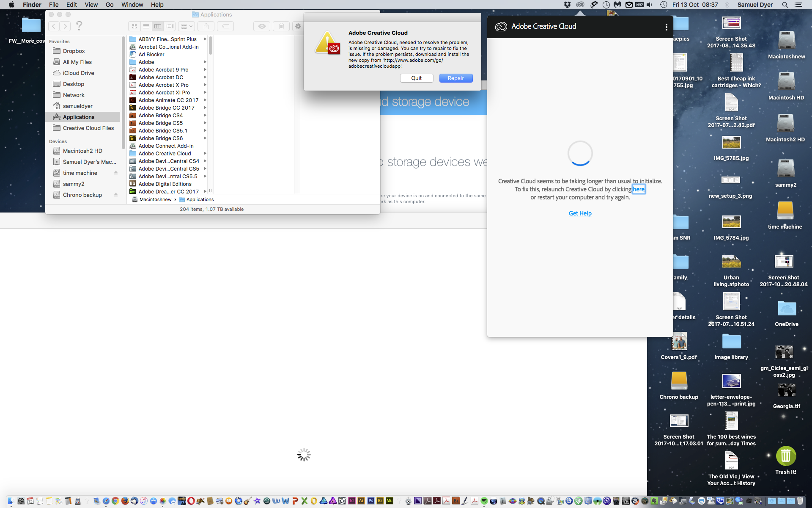
Task: Click the Repair button in the dialog
Action: [456, 78]
